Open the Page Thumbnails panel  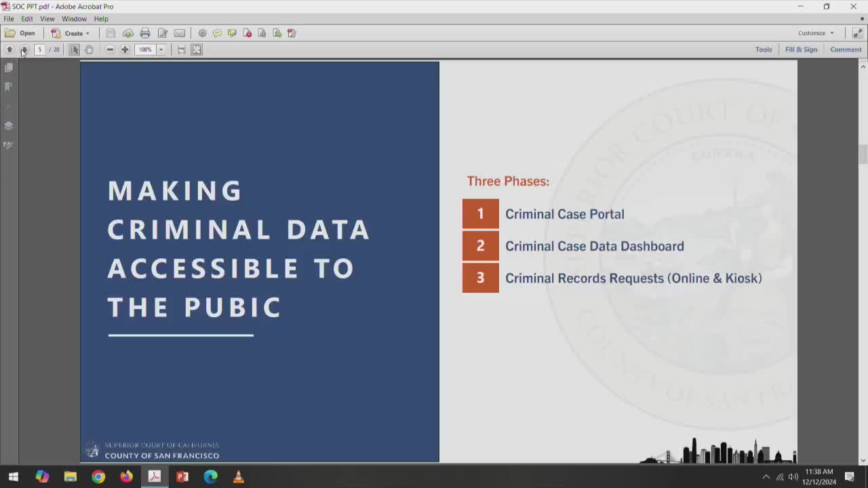[x=9, y=67]
